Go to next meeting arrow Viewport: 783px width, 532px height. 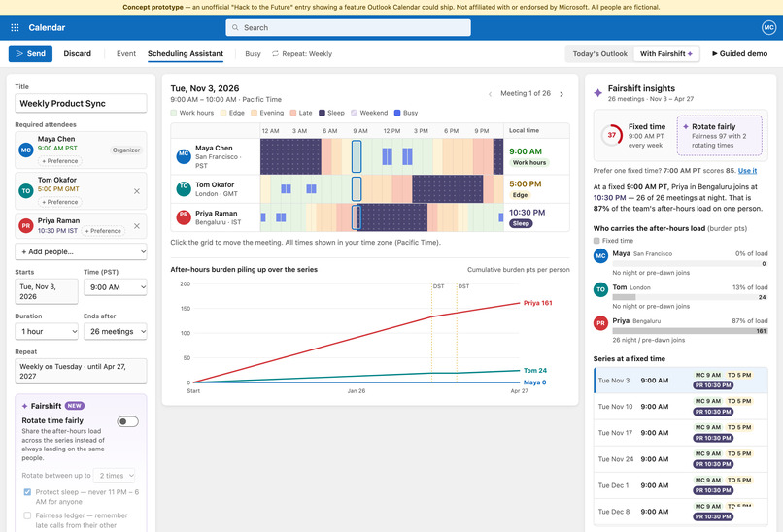[x=562, y=94]
